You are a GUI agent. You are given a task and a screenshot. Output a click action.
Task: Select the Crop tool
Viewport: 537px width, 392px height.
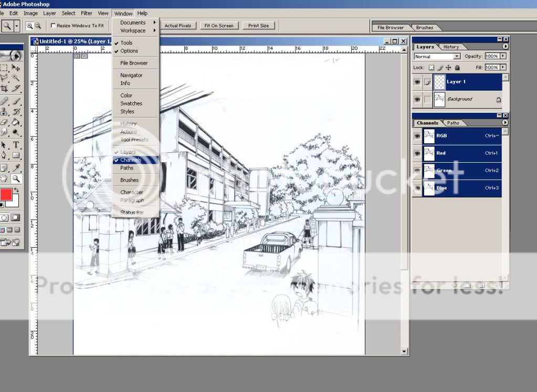(x=4, y=89)
